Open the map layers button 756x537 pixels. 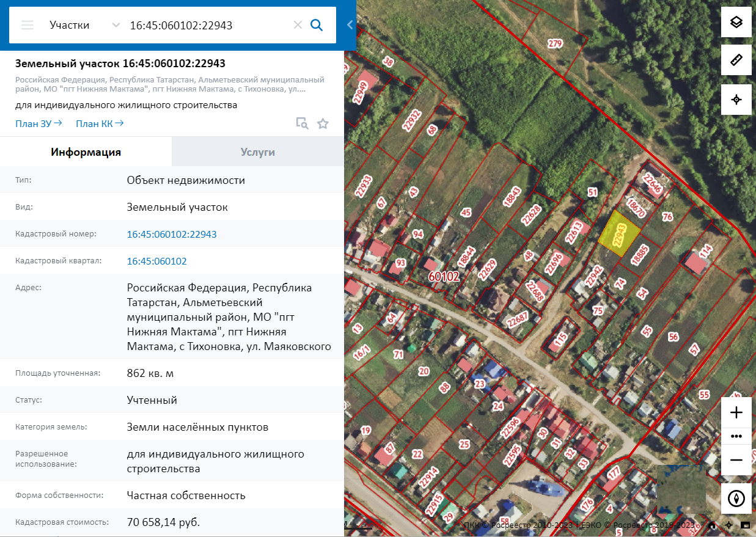(x=736, y=23)
